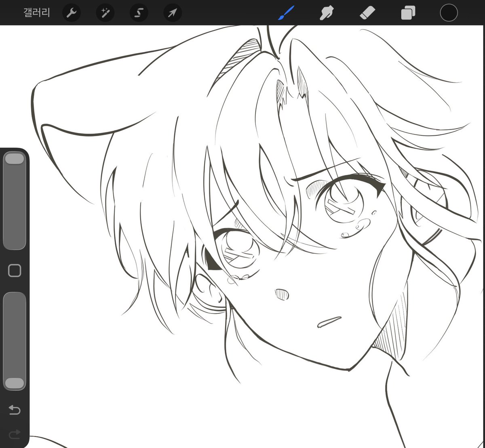The image size is (485, 448).
Task: Undo the last stroke with the arrow
Action: [15, 410]
